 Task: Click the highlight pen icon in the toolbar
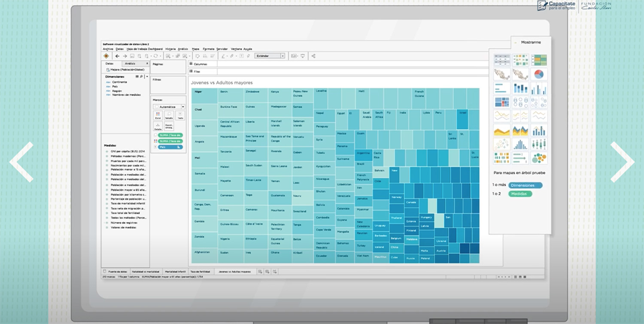pos(223,56)
